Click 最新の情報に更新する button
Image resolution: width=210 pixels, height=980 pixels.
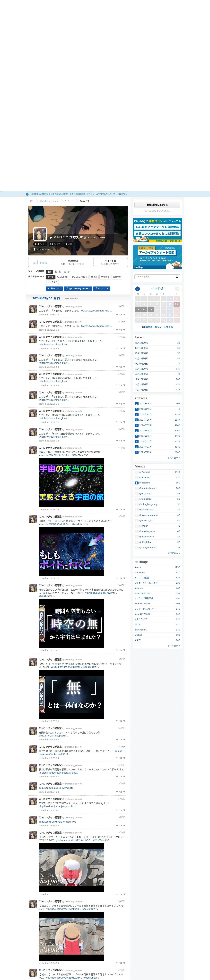[x=157, y=205]
